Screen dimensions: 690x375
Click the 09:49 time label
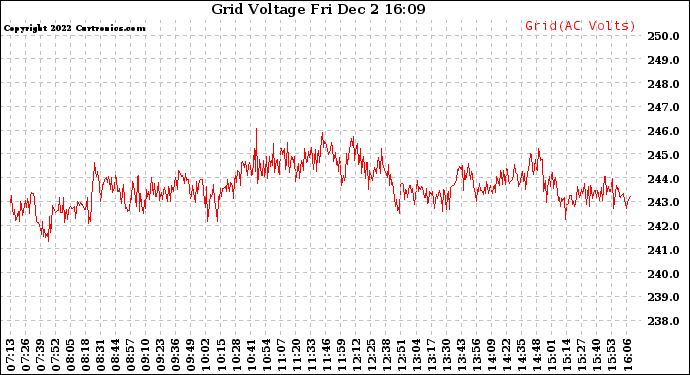coord(190,355)
